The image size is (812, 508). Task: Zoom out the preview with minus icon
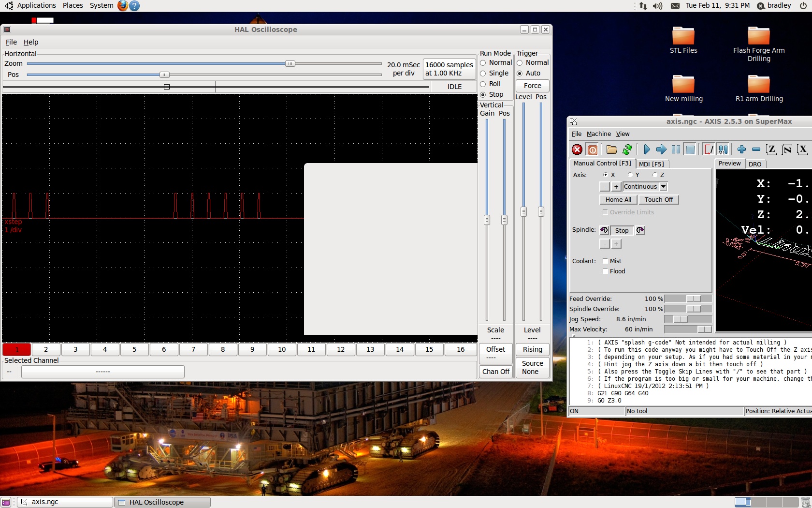point(756,149)
